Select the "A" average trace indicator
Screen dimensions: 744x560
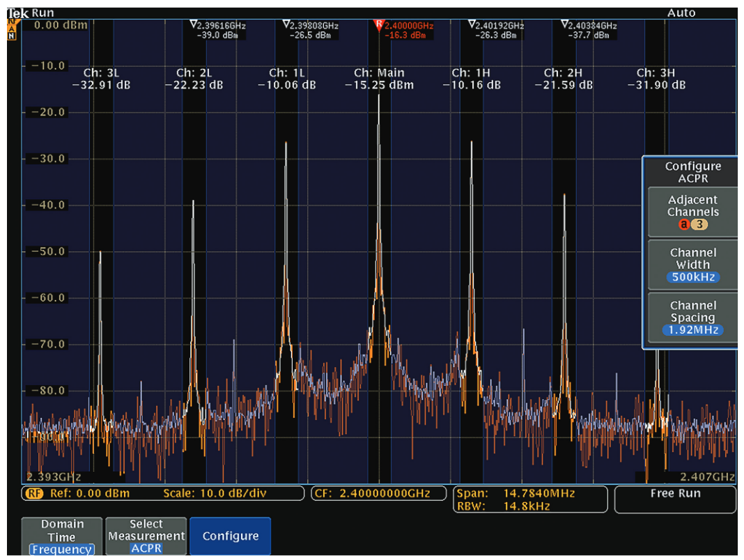(x=12, y=28)
